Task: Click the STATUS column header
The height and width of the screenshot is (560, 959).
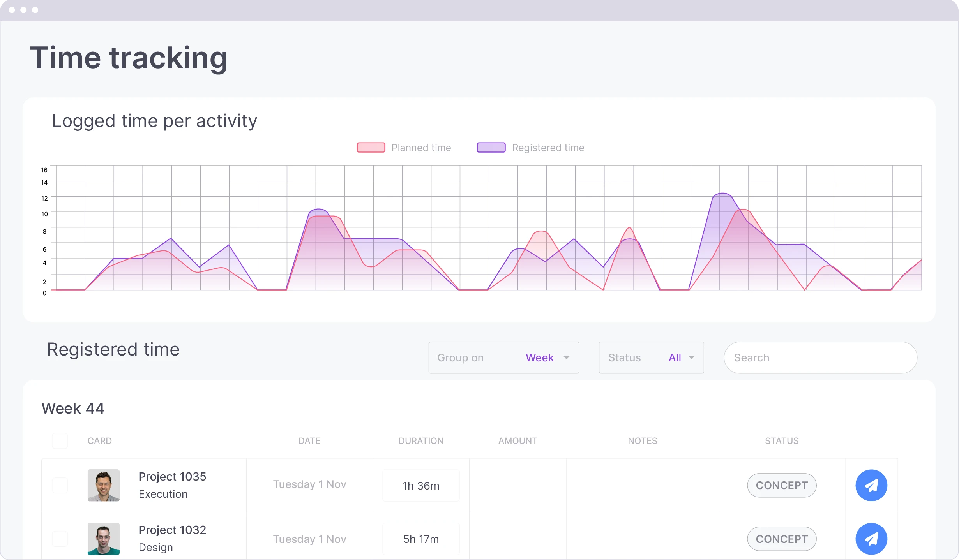Action: [x=781, y=440]
